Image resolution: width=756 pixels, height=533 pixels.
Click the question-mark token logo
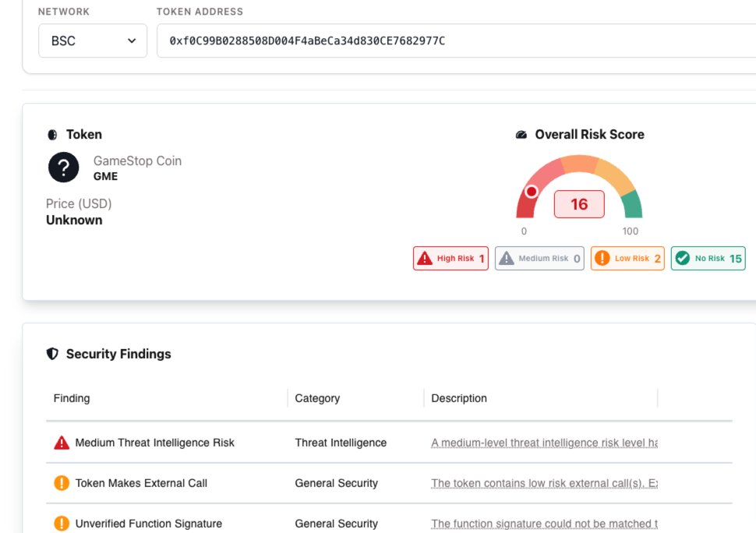[64, 168]
